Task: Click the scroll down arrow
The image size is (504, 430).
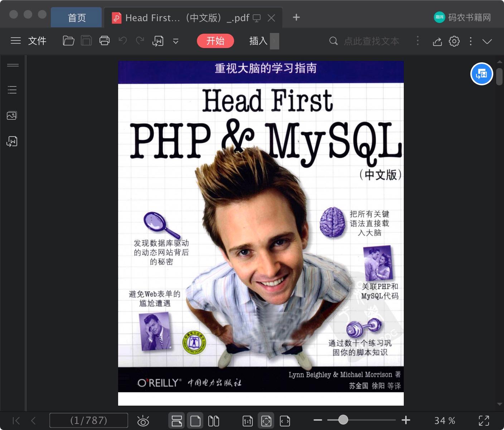Action: point(500,405)
